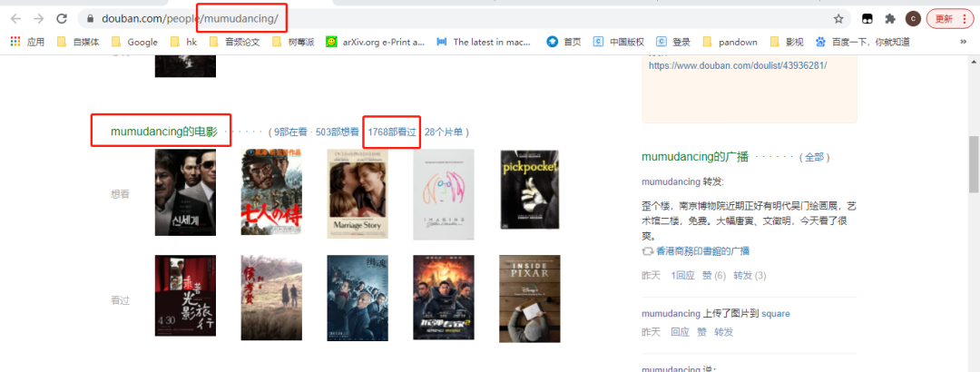
Task: Open the Google bookmark folder
Action: click(134, 42)
